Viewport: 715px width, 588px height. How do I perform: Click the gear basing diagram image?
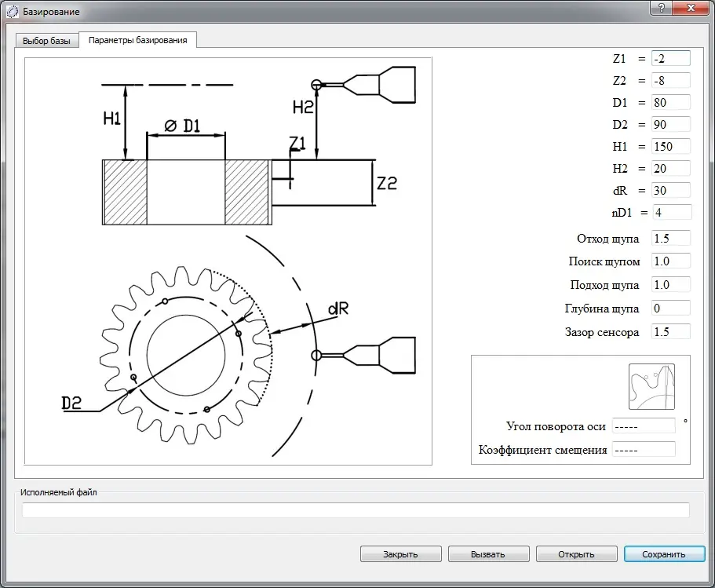click(228, 261)
